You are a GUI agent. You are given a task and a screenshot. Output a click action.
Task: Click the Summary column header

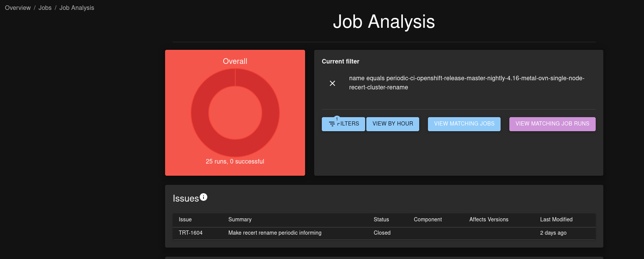pyautogui.click(x=240, y=219)
